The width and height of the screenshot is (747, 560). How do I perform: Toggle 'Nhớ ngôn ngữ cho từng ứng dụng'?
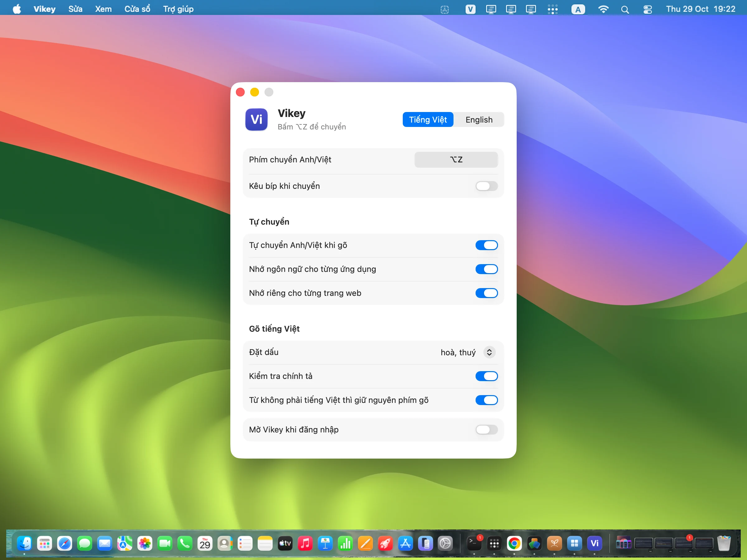click(x=486, y=269)
